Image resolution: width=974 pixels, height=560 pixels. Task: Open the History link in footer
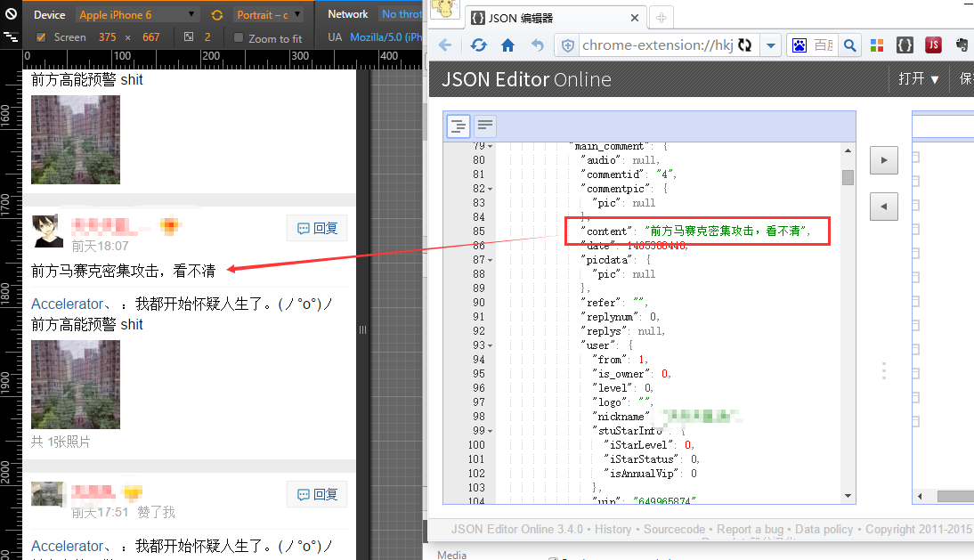point(613,529)
